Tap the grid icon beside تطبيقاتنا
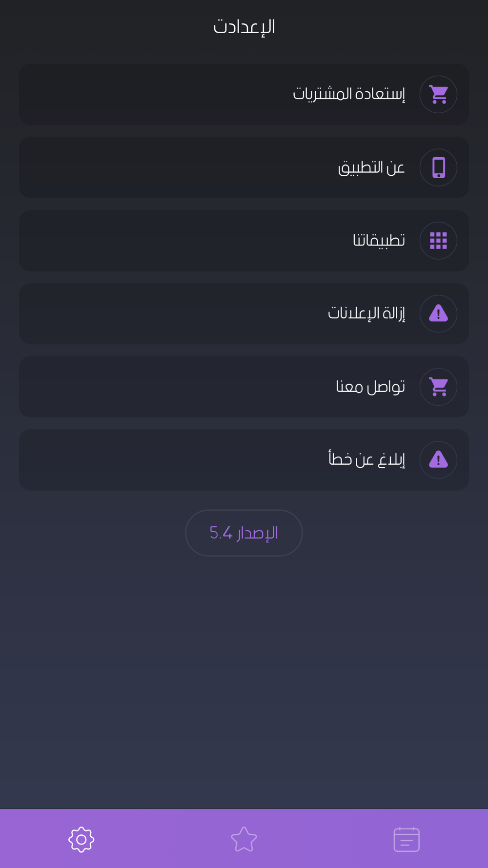Image resolution: width=488 pixels, height=868 pixels. [438, 241]
